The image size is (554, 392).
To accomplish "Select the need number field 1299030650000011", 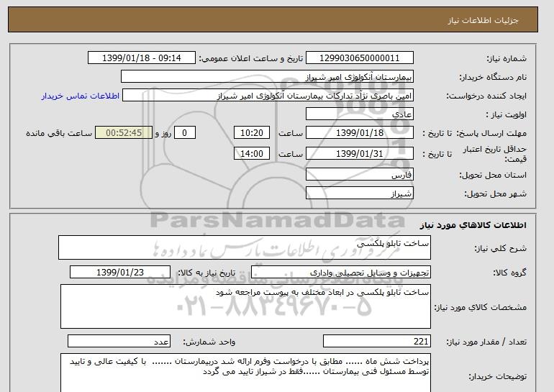I will point(359,58).
